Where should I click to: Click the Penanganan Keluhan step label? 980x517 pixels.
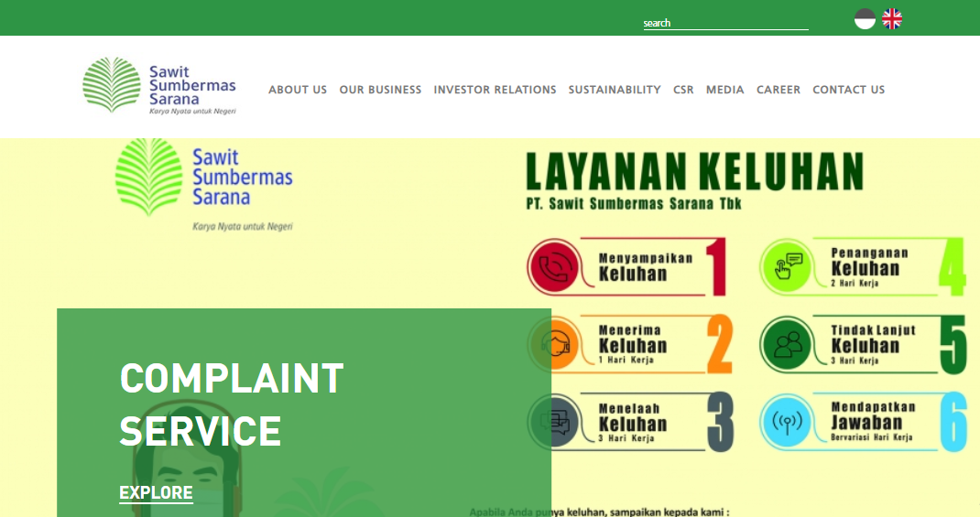point(869,267)
